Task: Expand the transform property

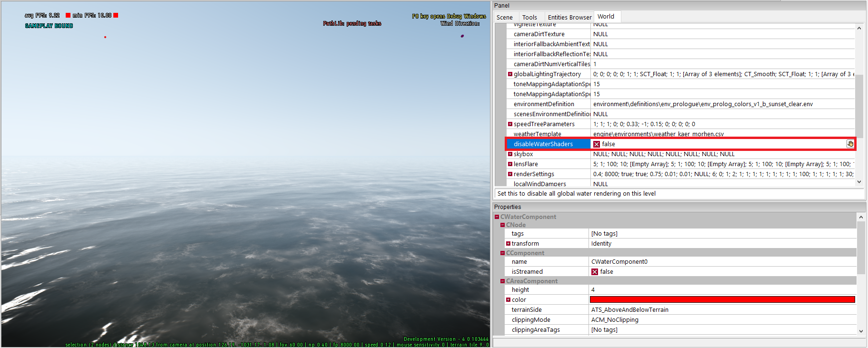Action: coord(508,244)
